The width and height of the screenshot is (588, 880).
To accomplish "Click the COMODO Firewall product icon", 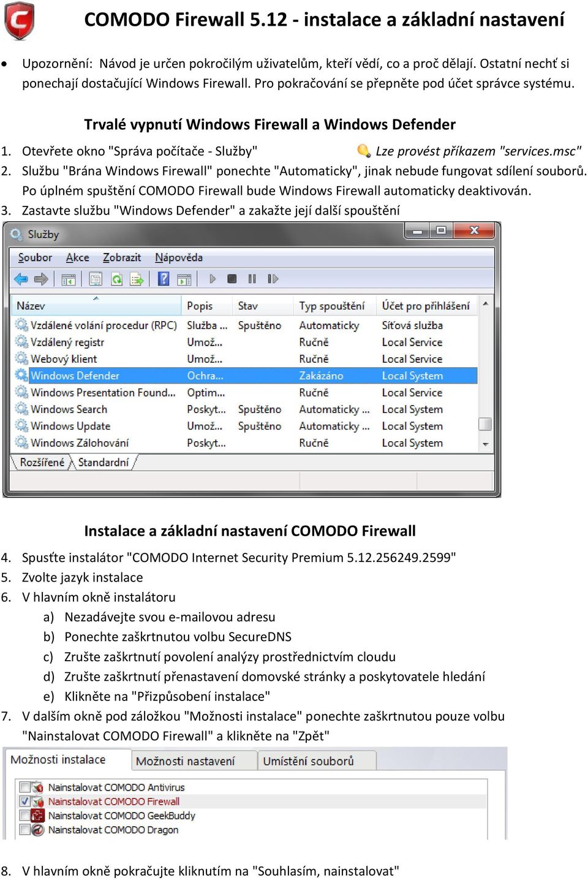I will coord(38,801).
